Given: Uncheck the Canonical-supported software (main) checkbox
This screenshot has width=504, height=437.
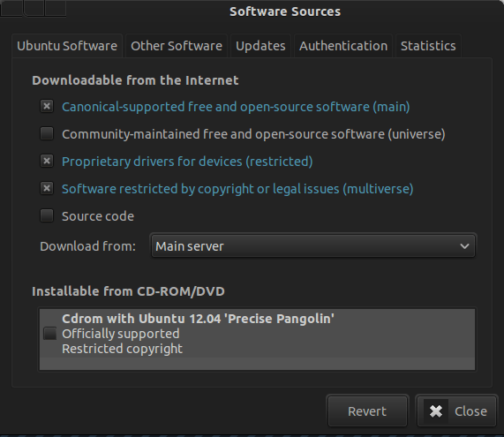Looking at the screenshot, I should coord(47,106).
